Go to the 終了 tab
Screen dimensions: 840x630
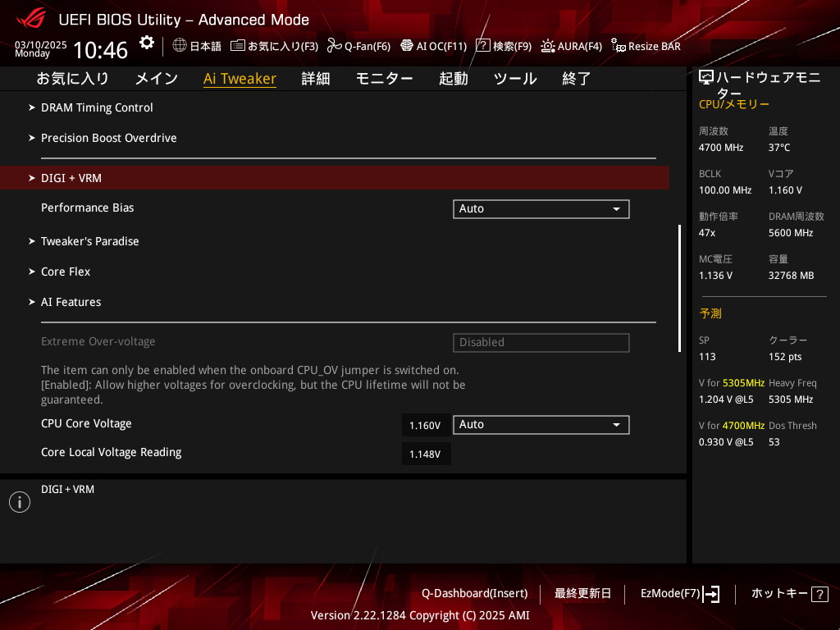[577, 79]
